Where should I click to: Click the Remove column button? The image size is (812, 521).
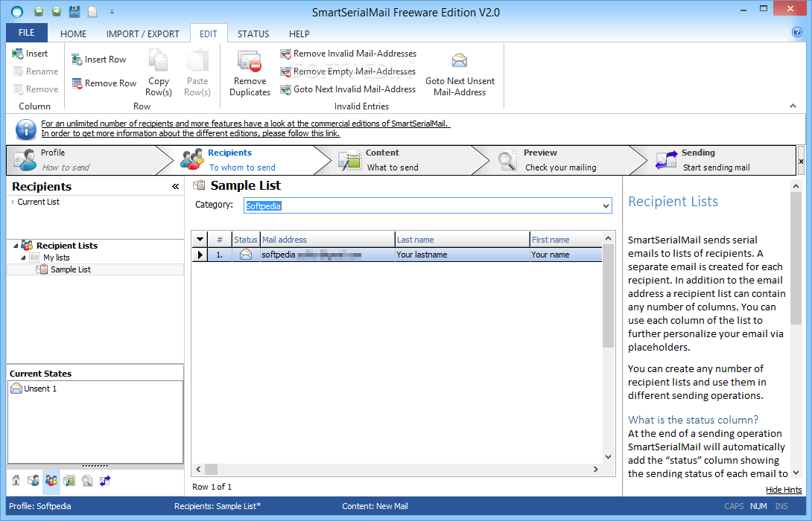click(x=36, y=89)
